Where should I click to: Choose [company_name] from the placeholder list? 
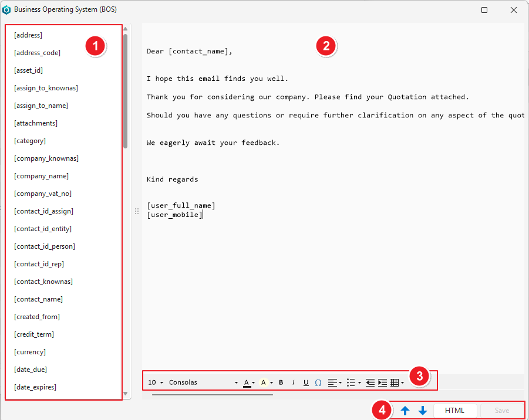41,176
